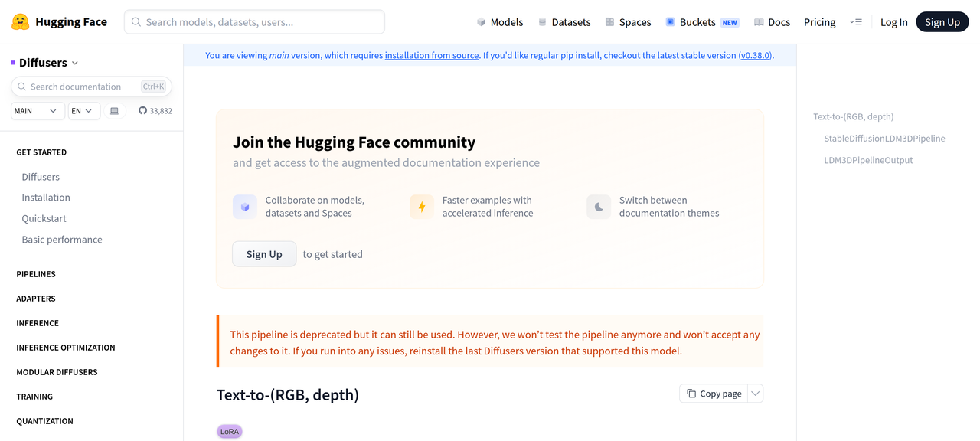980x441 pixels.
Task: Toggle the theme switch icon in sidebar
Action: click(x=114, y=111)
